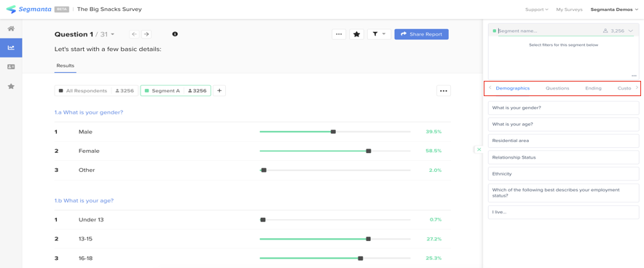Open the segments row more options button

pos(444,91)
